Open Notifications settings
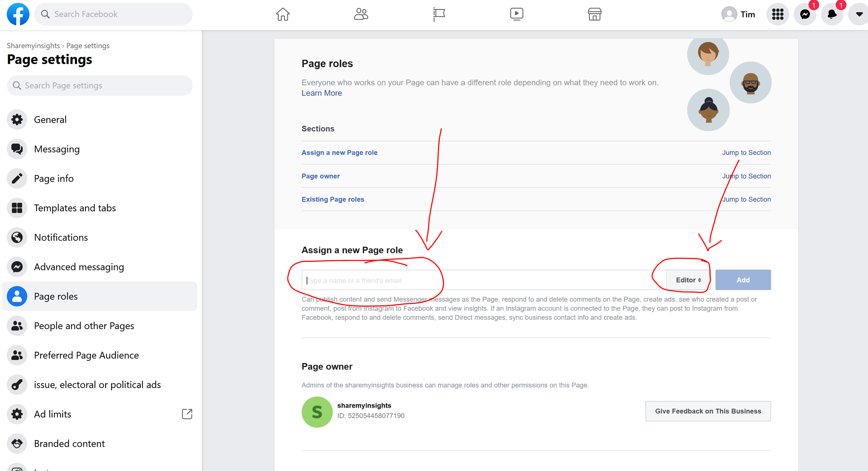The height and width of the screenshot is (471, 868). [x=100, y=237]
